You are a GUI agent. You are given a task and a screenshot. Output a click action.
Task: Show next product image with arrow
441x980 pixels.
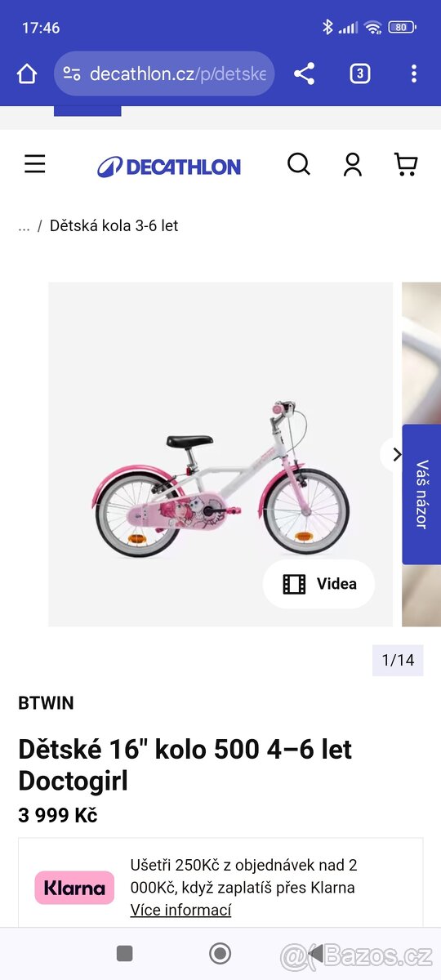click(x=397, y=455)
